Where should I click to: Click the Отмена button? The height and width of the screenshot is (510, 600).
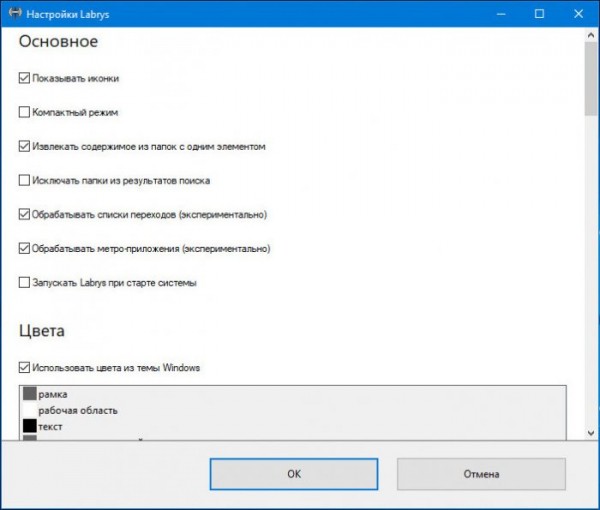(481, 474)
